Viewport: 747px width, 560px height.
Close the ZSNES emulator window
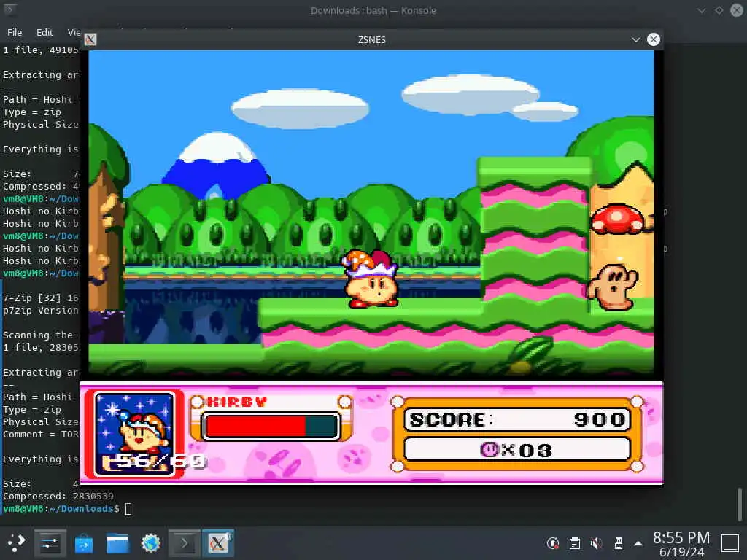(654, 39)
